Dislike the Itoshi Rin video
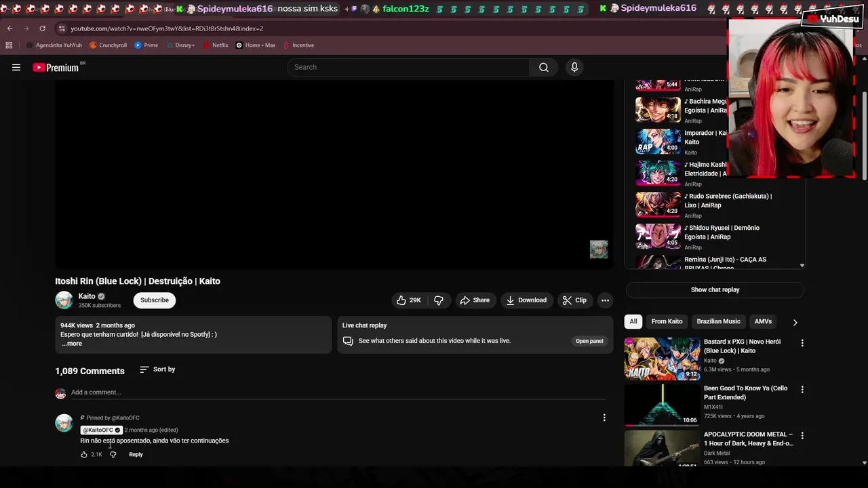The width and height of the screenshot is (868, 488). (439, 300)
